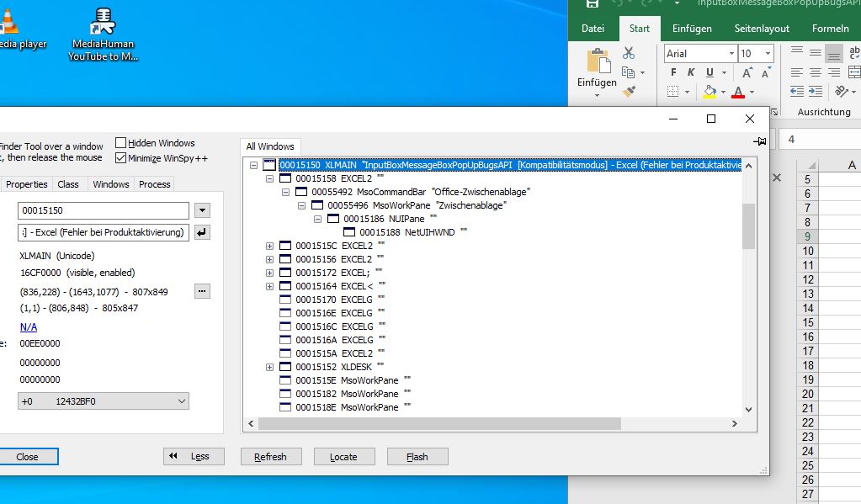Screen dimensions: 861x504
Task: Click the middle align icon in Excel
Action: click(x=816, y=52)
